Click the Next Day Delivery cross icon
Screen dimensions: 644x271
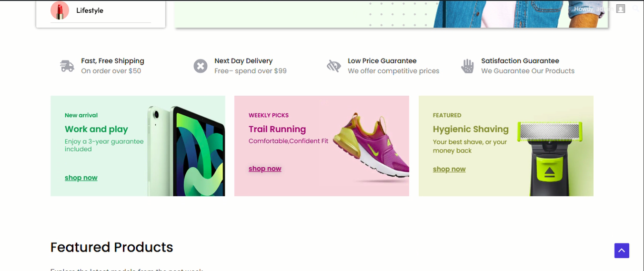pyautogui.click(x=201, y=66)
